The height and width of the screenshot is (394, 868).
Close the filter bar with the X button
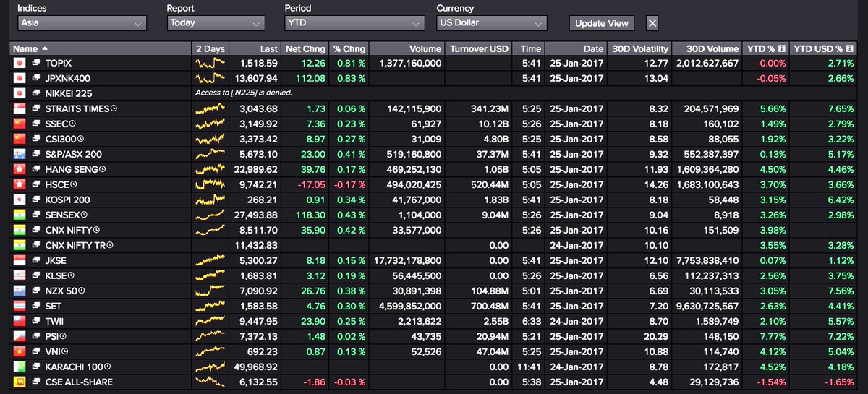pyautogui.click(x=652, y=23)
